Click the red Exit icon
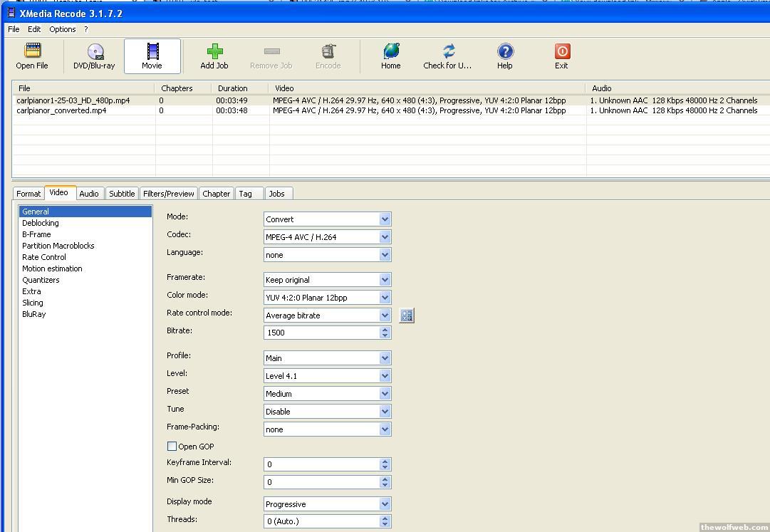Screen dimensions: 770x532 pos(562,52)
